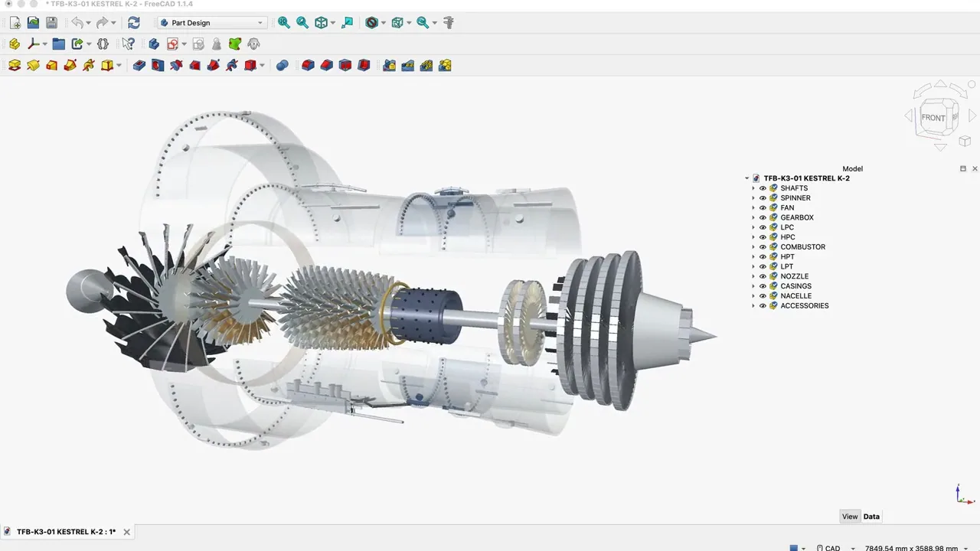This screenshot has height=551, width=980.
Task: Select the TFB-K3-01 KESTREL K-2 document tab
Action: (x=66, y=532)
